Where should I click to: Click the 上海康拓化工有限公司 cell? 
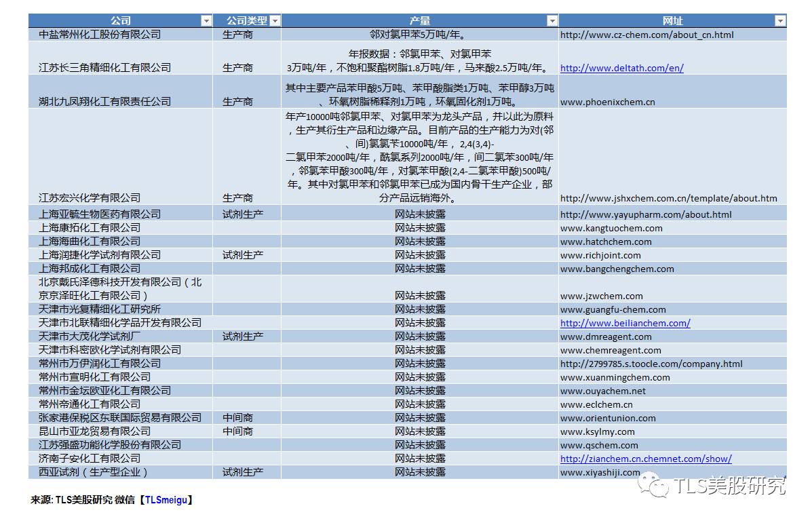click(90, 228)
